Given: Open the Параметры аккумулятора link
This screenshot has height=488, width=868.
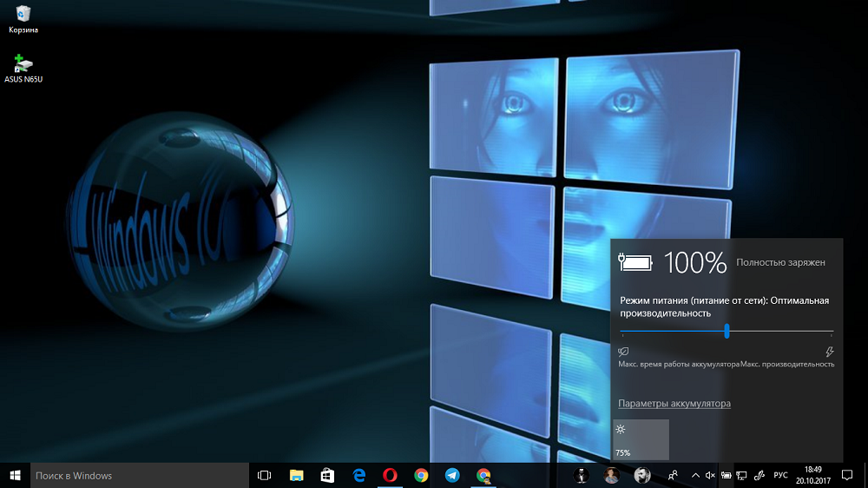Looking at the screenshot, I should click(x=674, y=403).
